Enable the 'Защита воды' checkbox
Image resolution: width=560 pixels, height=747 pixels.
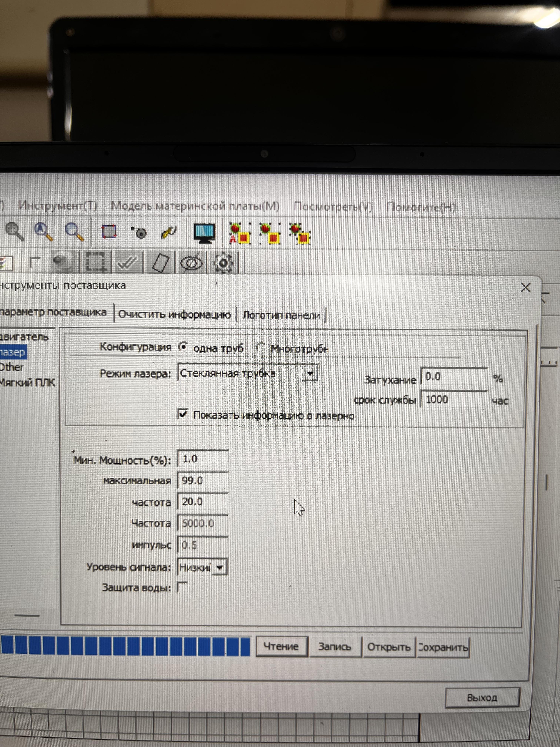click(182, 587)
